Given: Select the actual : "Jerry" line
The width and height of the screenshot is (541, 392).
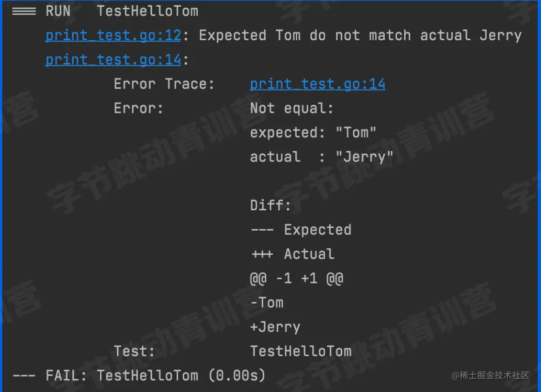Looking at the screenshot, I should [321, 157].
